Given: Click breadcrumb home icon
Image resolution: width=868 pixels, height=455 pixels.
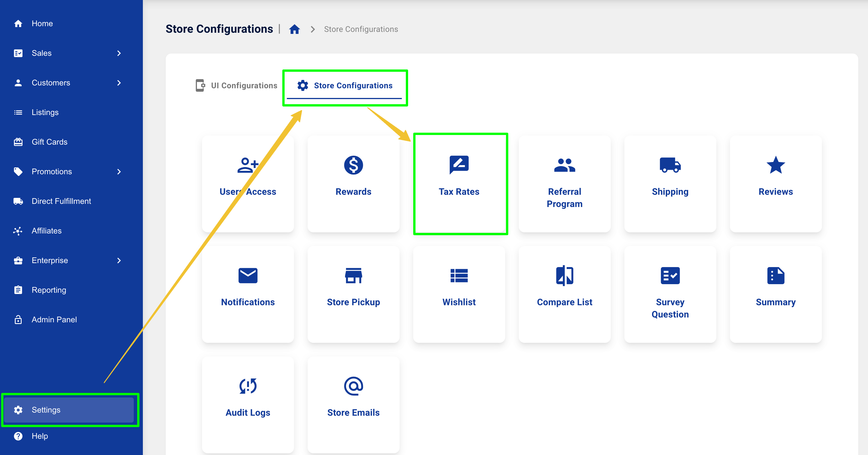Looking at the screenshot, I should point(294,29).
